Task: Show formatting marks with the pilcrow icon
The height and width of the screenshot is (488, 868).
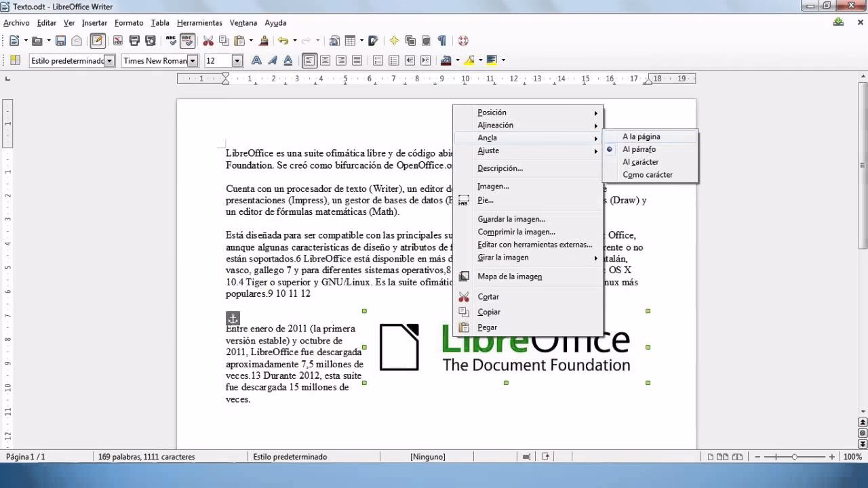Action: click(x=441, y=40)
